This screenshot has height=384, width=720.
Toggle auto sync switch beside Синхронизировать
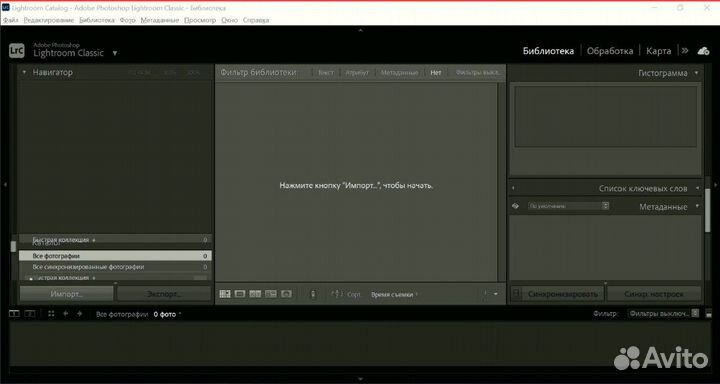click(x=516, y=294)
